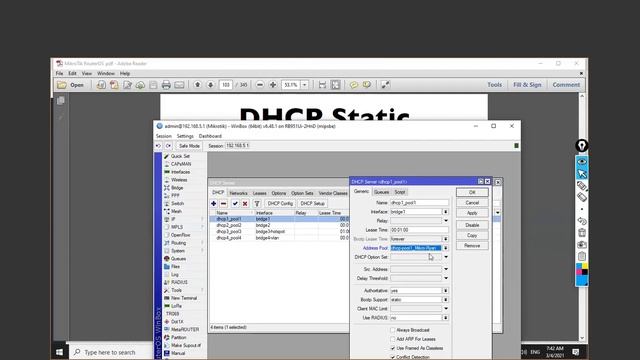Open Bridge in WinBox sidebar
Screen dimensions: 640x360
click(177, 188)
